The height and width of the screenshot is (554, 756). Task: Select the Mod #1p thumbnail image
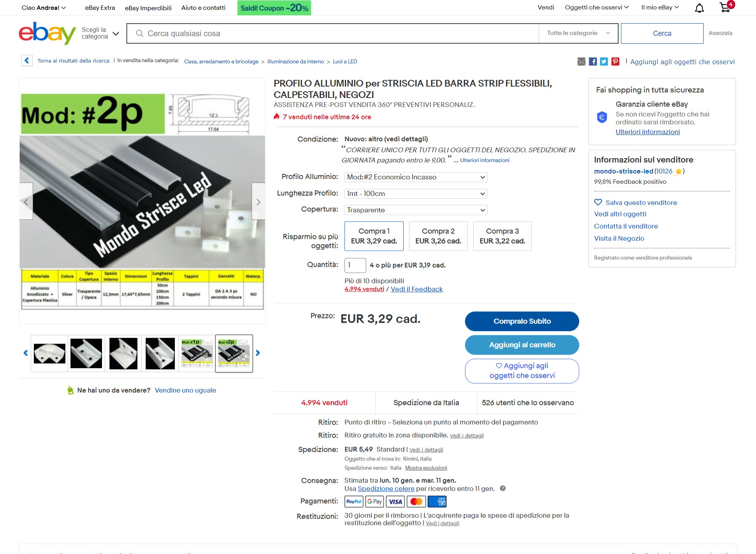point(197,353)
